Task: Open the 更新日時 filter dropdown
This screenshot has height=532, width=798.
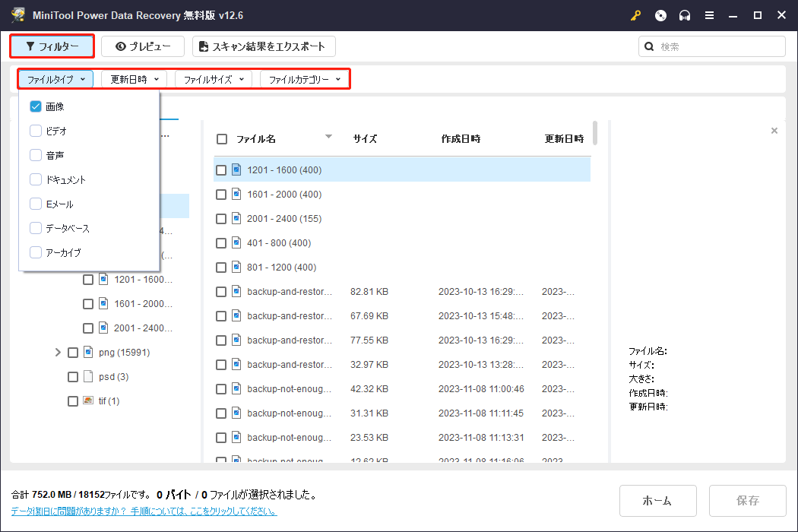Action: [135, 79]
